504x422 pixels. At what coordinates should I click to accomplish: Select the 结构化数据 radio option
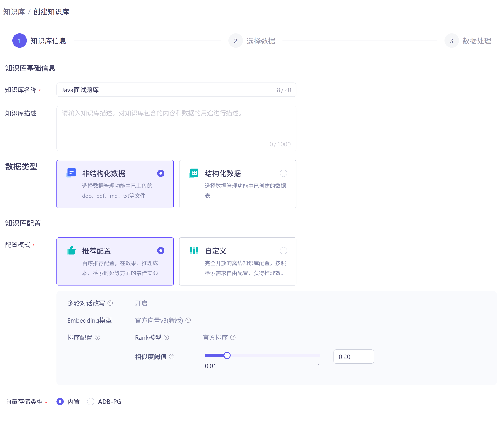click(x=283, y=173)
